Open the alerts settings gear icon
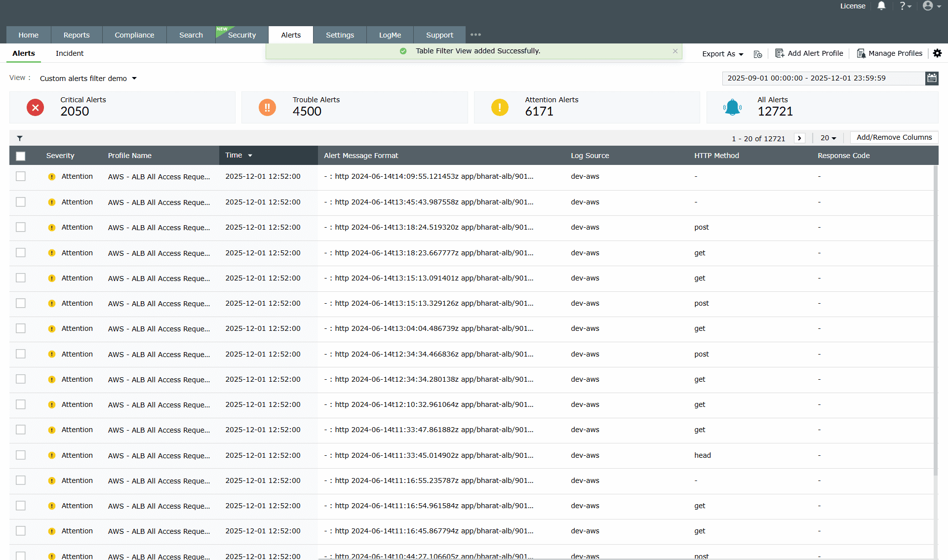 coord(938,53)
